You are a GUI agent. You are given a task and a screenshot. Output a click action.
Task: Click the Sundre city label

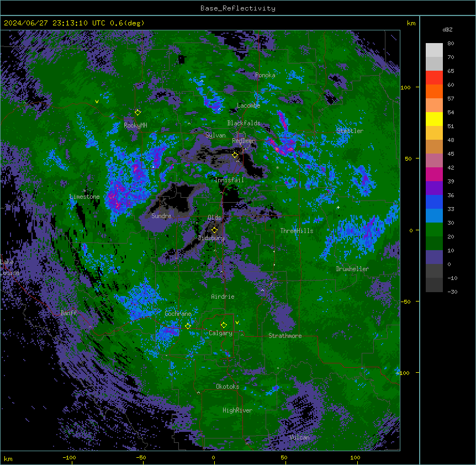(x=161, y=216)
